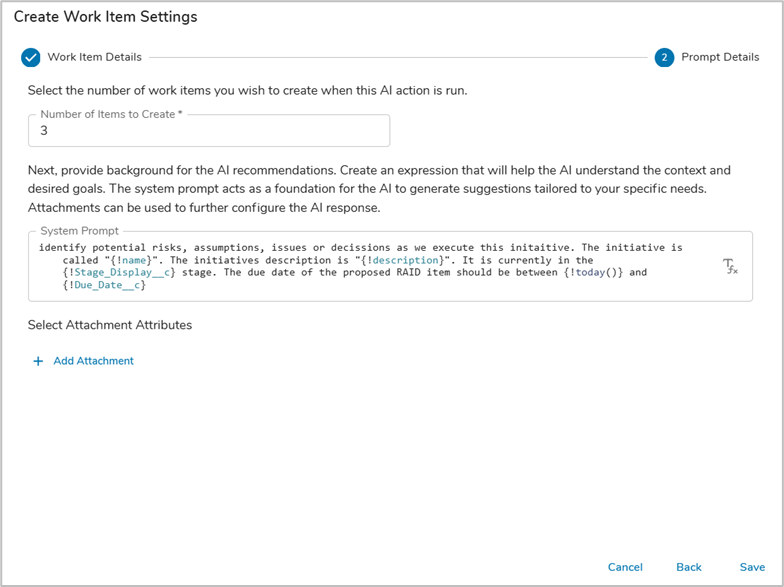Click the System Prompt field label

point(79,231)
